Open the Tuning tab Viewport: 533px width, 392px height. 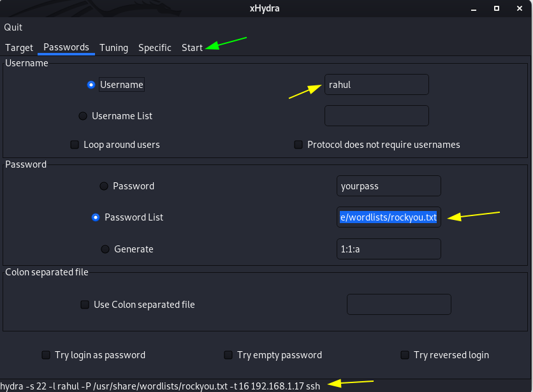pyautogui.click(x=113, y=48)
